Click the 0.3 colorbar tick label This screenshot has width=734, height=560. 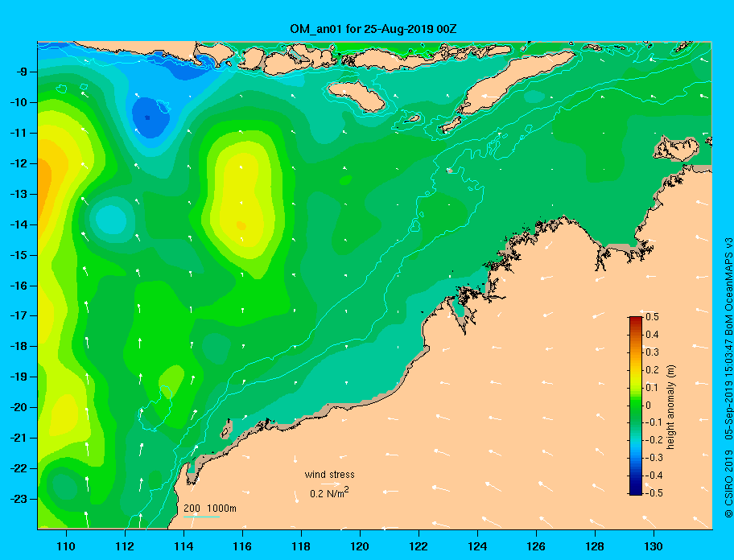pyautogui.click(x=652, y=352)
